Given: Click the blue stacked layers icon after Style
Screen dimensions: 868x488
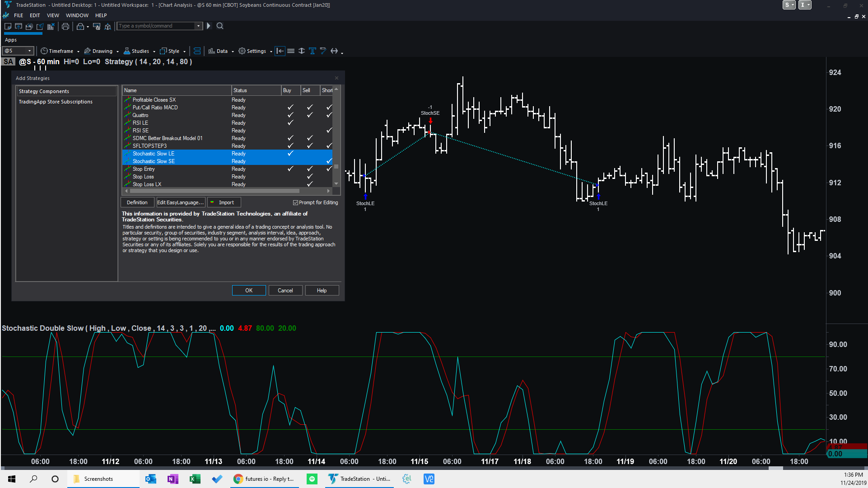Looking at the screenshot, I should [x=197, y=51].
